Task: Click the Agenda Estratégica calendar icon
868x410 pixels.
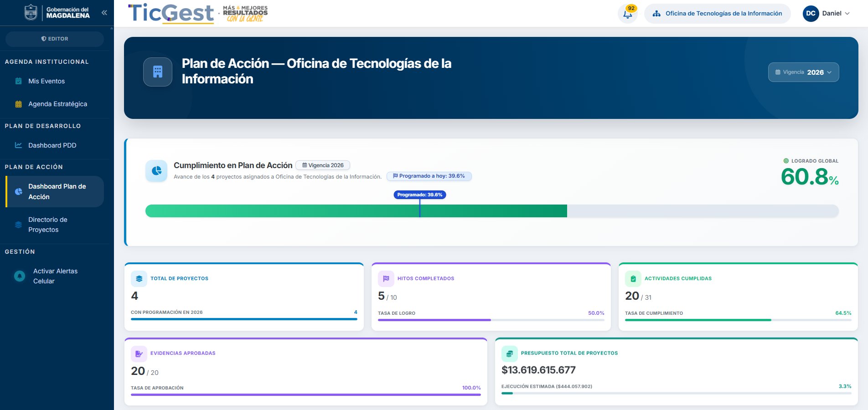Action: point(19,104)
